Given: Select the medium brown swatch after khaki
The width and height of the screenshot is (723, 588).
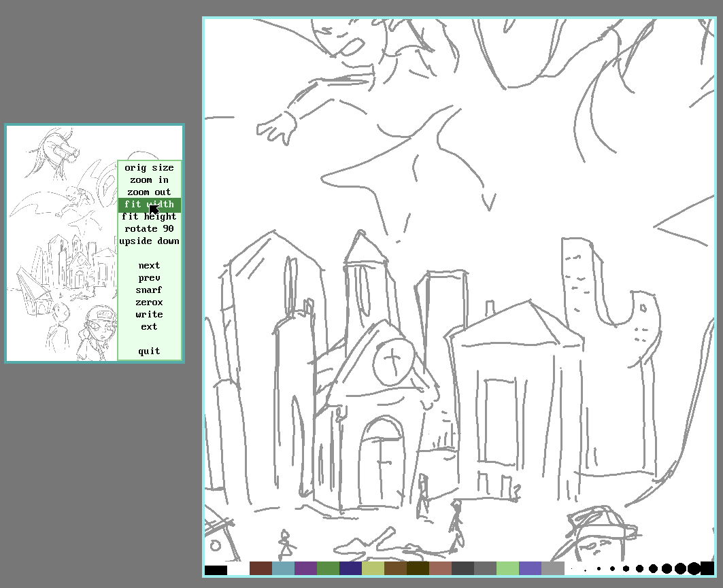Looking at the screenshot, I should click(396, 569).
